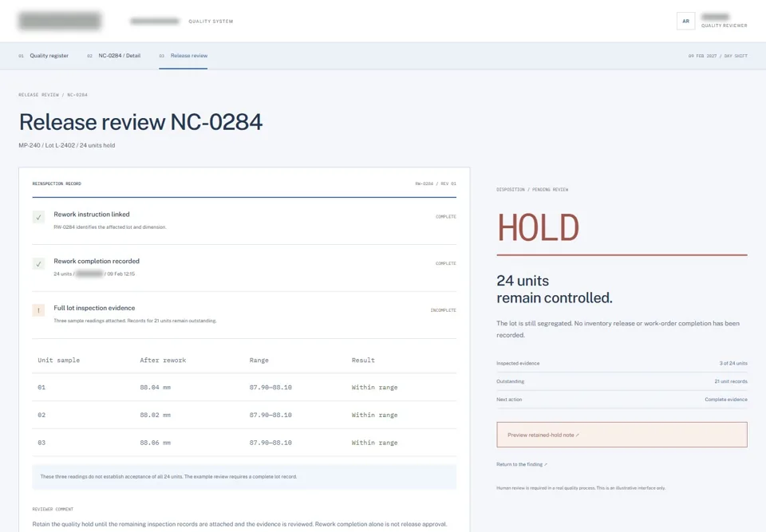The width and height of the screenshot is (766, 532).
Task: Click the REVIEWER COMMENT label
Action: [53, 509]
